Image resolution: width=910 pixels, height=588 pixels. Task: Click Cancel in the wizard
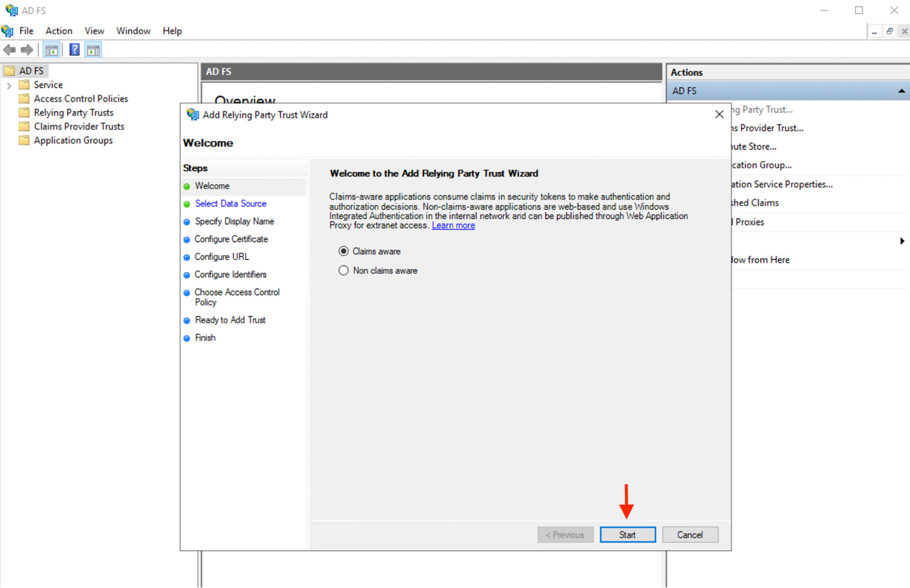coord(690,534)
